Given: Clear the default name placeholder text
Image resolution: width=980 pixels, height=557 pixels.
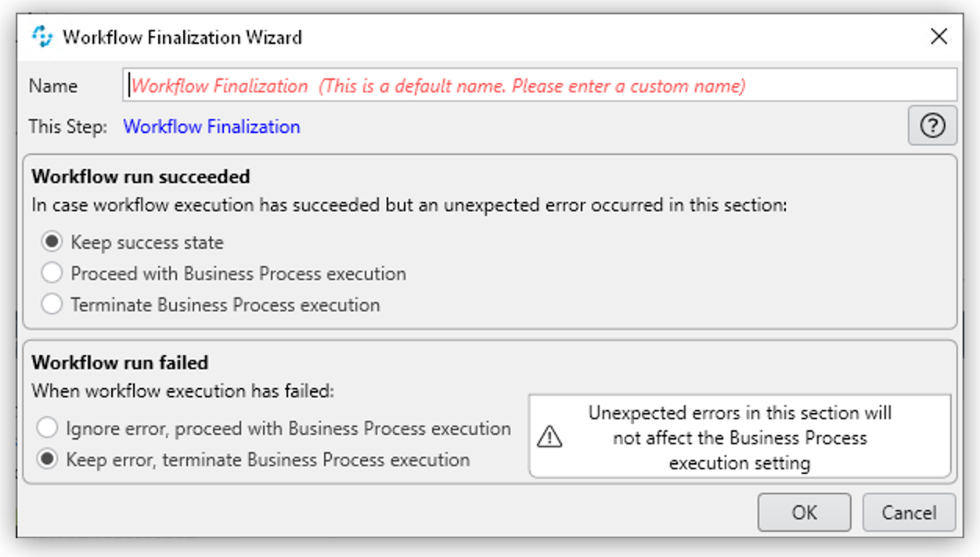Looking at the screenshot, I should coord(470,85).
